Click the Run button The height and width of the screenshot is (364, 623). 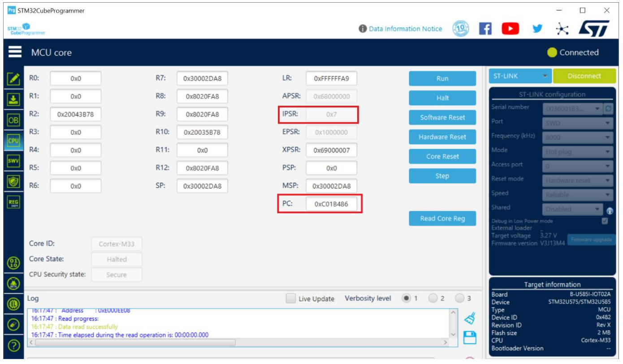(442, 78)
